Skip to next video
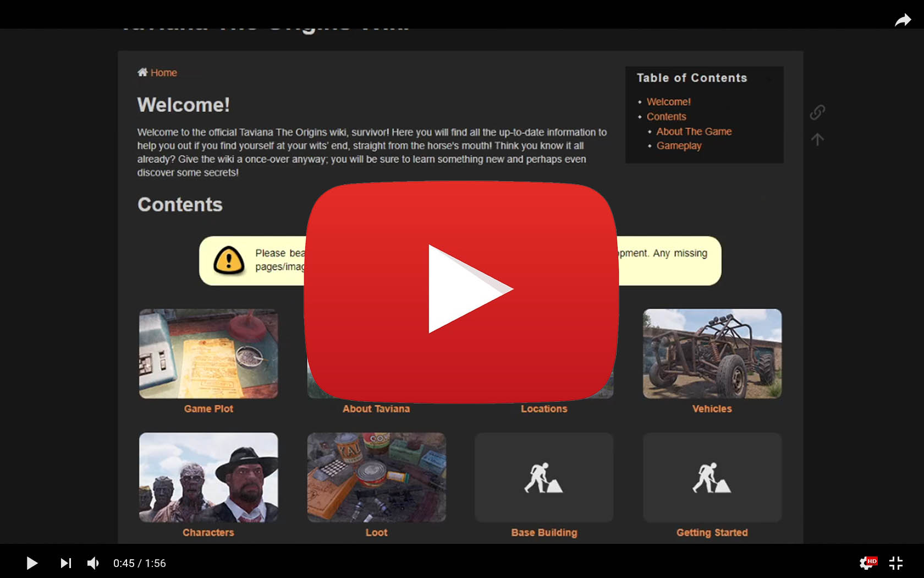 tap(65, 563)
